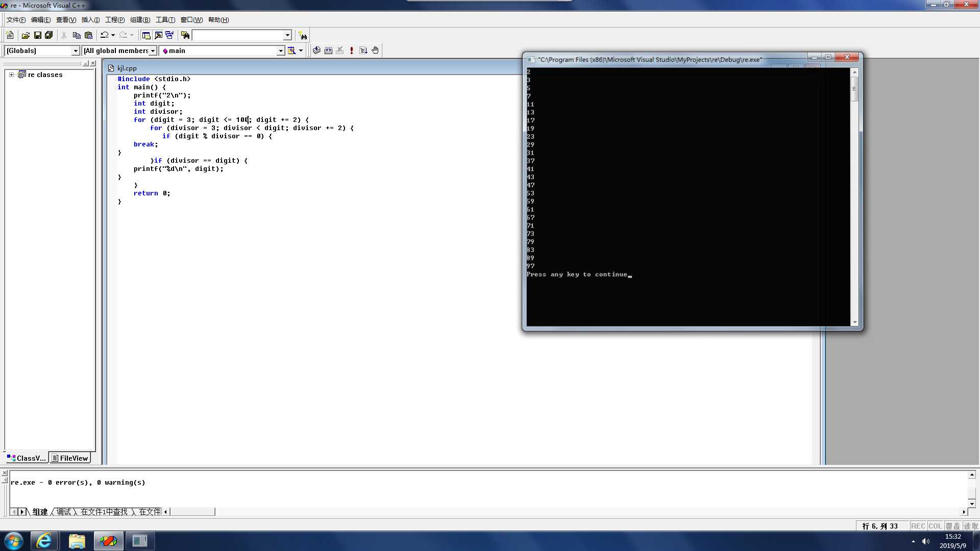980x551 pixels.
Task: Click the Find text input field
Action: point(238,35)
